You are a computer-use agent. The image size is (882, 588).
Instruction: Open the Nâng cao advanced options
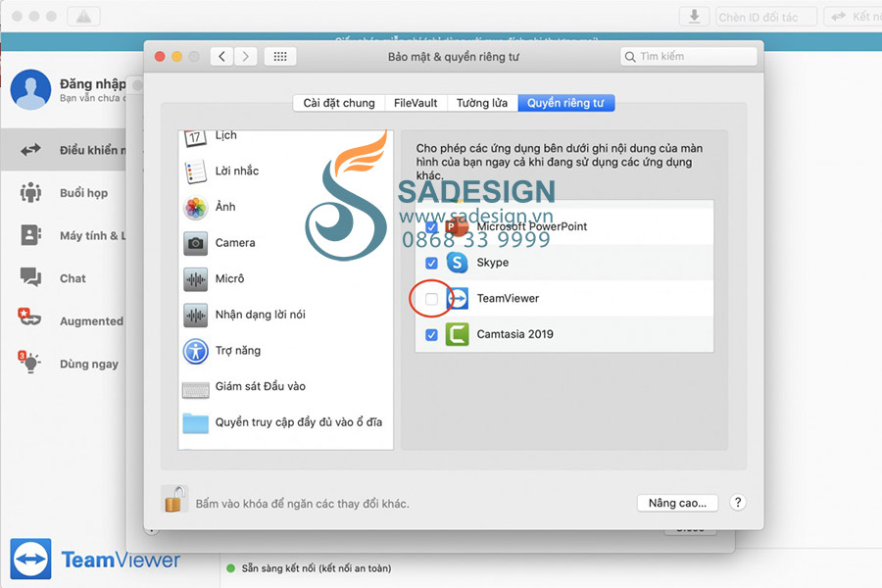tap(677, 503)
